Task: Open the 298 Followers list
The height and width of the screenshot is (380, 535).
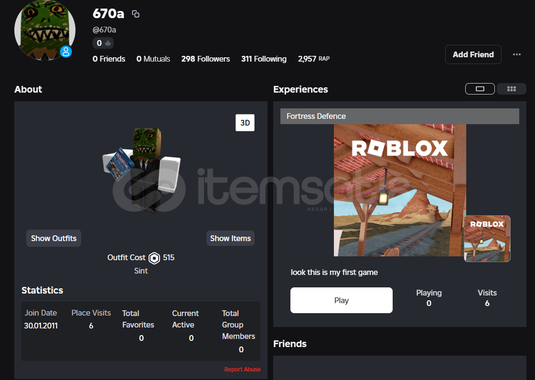Action: coord(205,59)
